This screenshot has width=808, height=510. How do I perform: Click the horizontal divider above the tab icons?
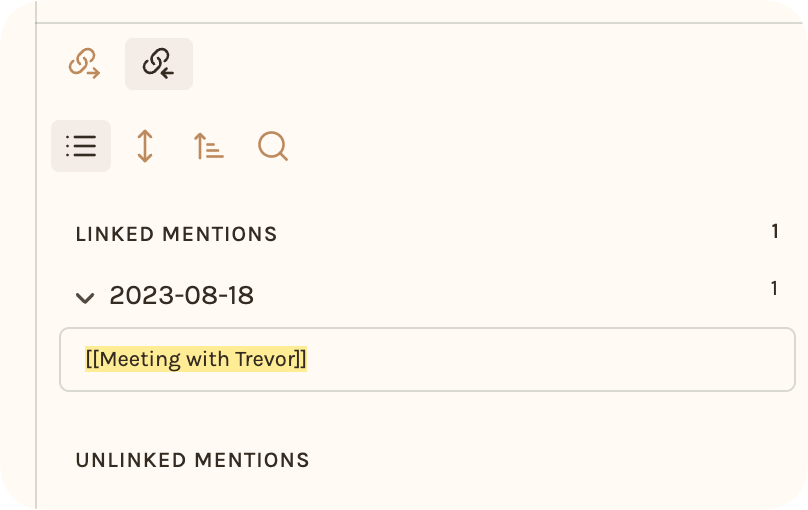(x=420, y=23)
